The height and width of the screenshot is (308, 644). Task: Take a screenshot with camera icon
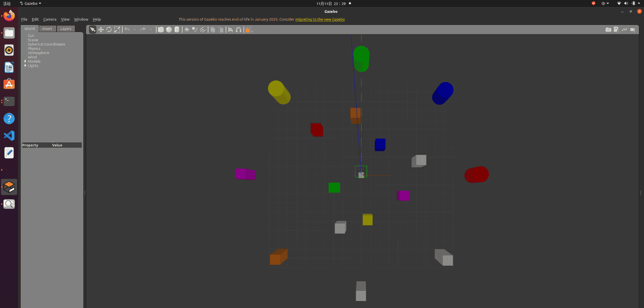click(x=608, y=30)
